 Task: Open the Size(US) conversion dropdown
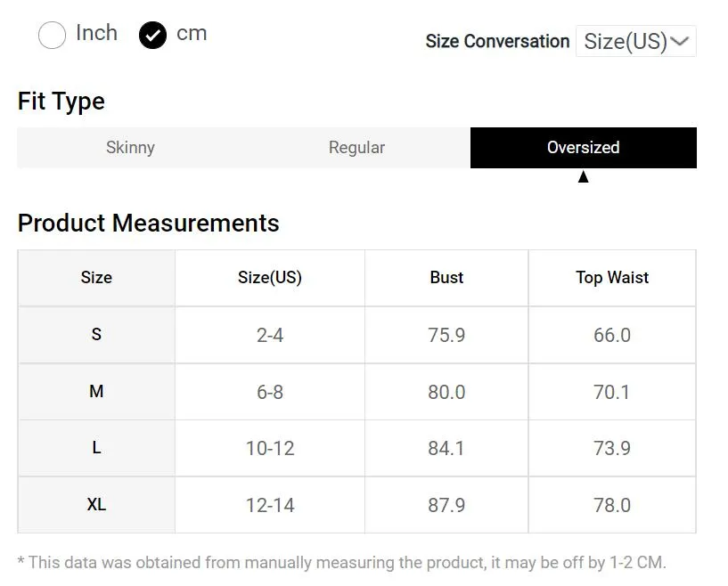pos(635,41)
